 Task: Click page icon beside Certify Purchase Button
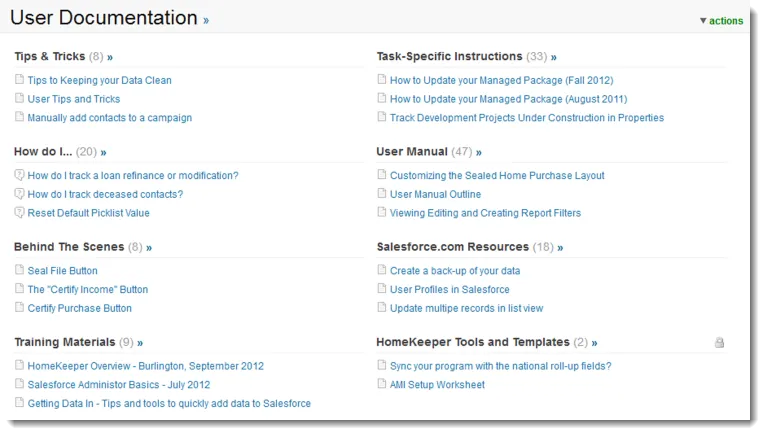(20, 307)
